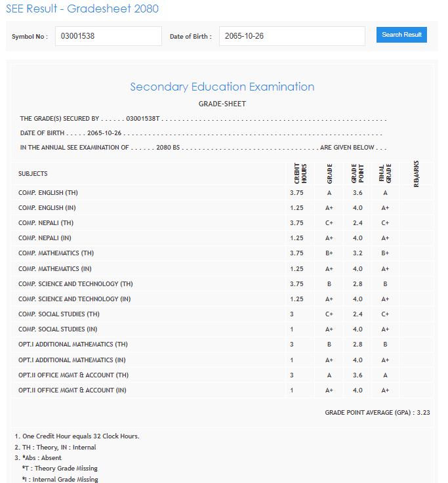Image resolution: width=448 pixels, height=483 pixels.
Task: Click the One Credit Hour footnote text
Action: click(x=77, y=436)
